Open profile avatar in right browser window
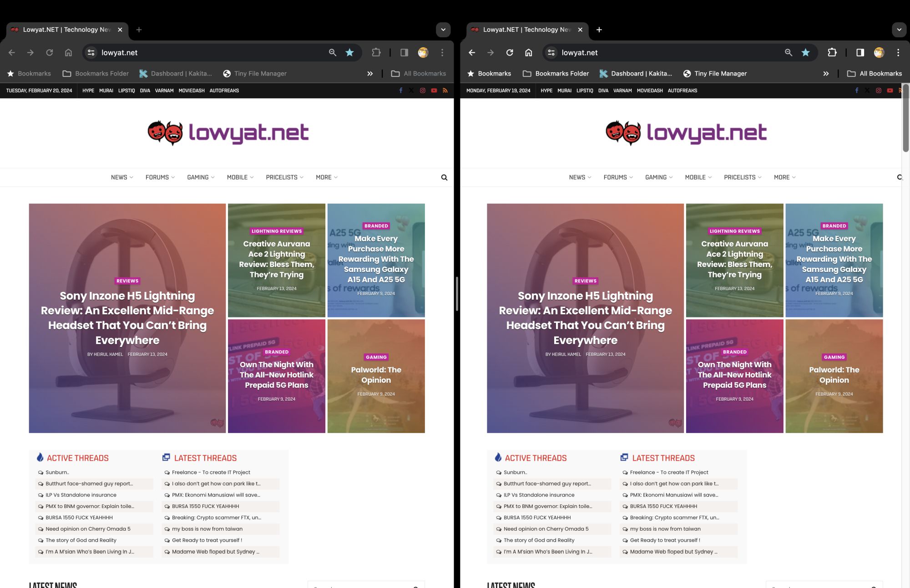910x588 pixels. tap(879, 52)
